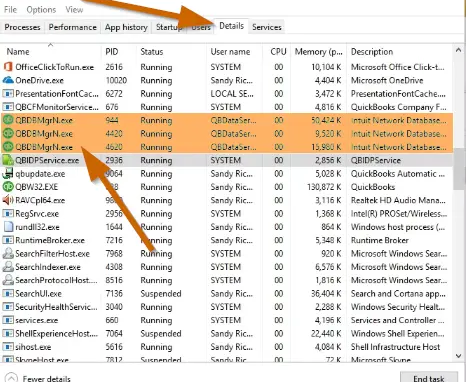Image resolution: width=466 pixels, height=382 pixels.
Task: Switch to the Processes tab
Action: click(22, 27)
